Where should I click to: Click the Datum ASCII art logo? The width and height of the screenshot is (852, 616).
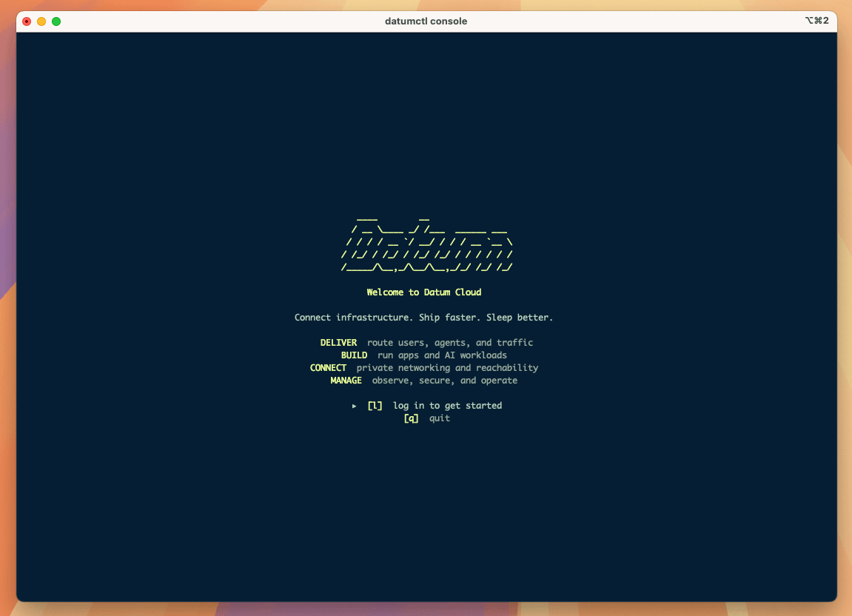426,244
